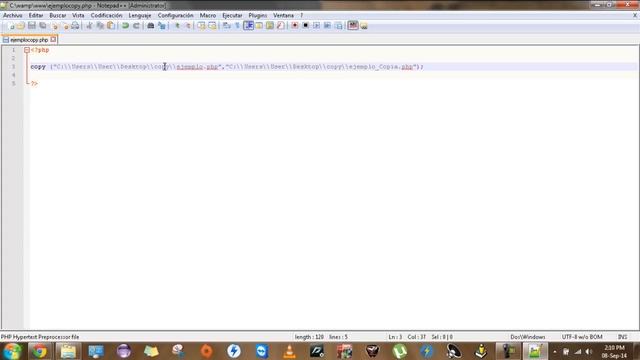The width and height of the screenshot is (640, 360).
Task: Stop macro recording with the black square
Action: (305, 26)
